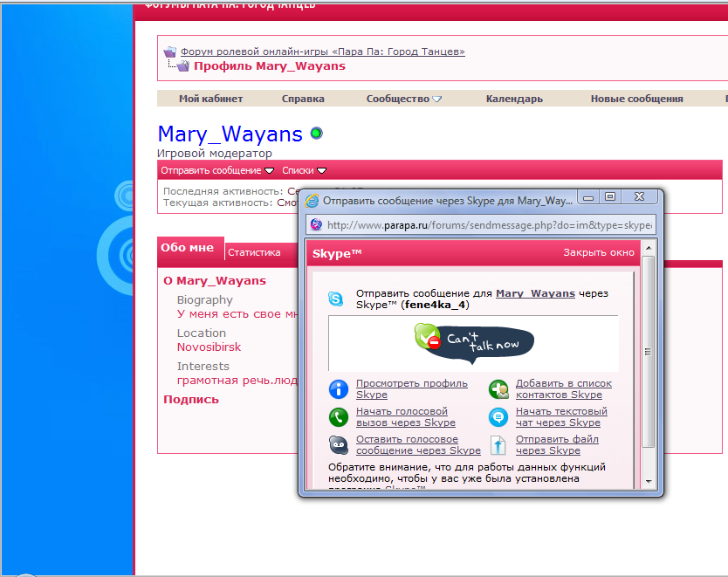Screen dimensions: 728x577
Task: Click the add contact green plus icon
Action: click(498, 389)
